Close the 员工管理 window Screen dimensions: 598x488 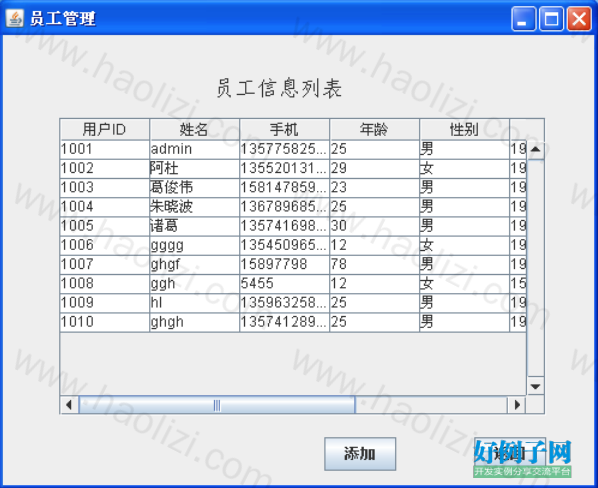point(579,18)
